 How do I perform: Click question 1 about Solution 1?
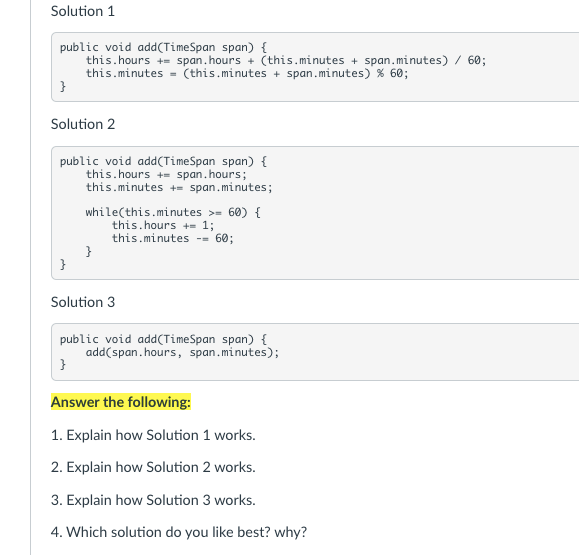[153, 435]
